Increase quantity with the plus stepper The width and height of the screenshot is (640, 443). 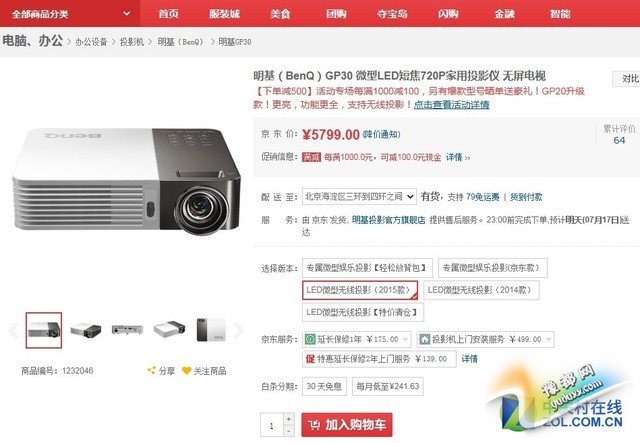tap(289, 419)
